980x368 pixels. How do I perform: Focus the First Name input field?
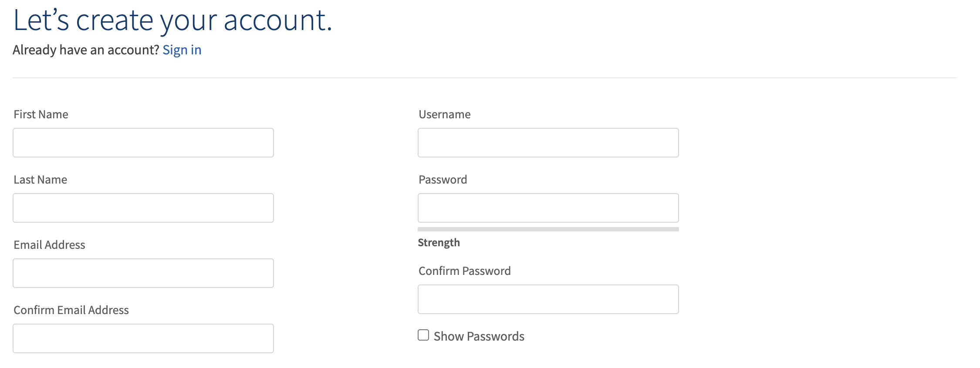(143, 143)
